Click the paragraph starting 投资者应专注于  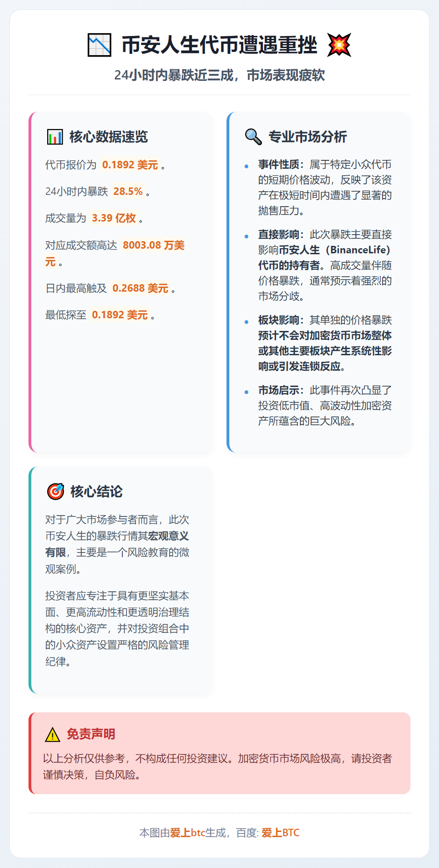point(117,629)
